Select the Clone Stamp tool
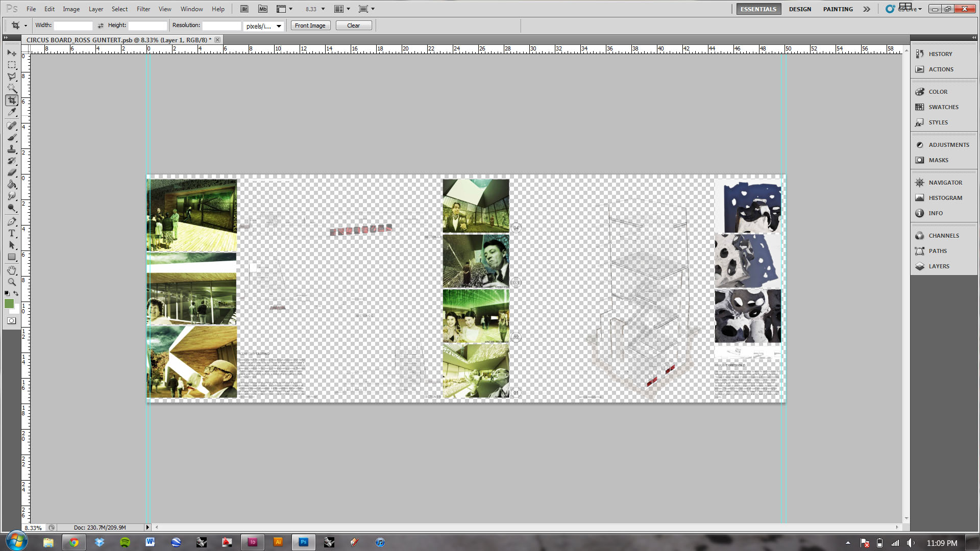This screenshot has width=980, height=551. pyautogui.click(x=12, y=149)
